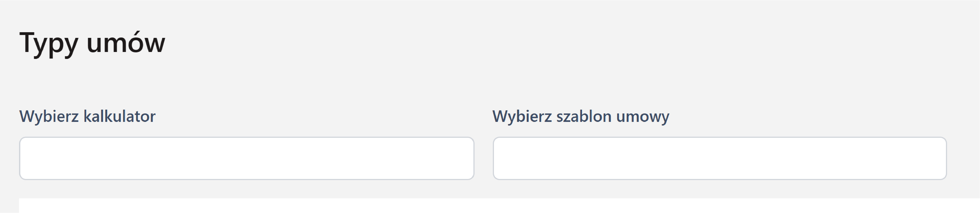980x213 pixels.
Task: Select the right form field for templates
Action: pyautogui.click(x=719, y=158)
